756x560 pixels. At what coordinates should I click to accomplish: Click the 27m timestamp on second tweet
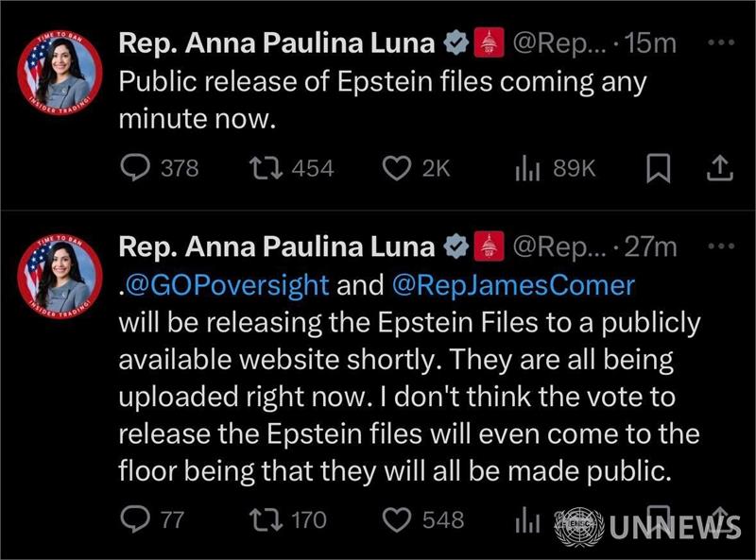pos(651,246)
